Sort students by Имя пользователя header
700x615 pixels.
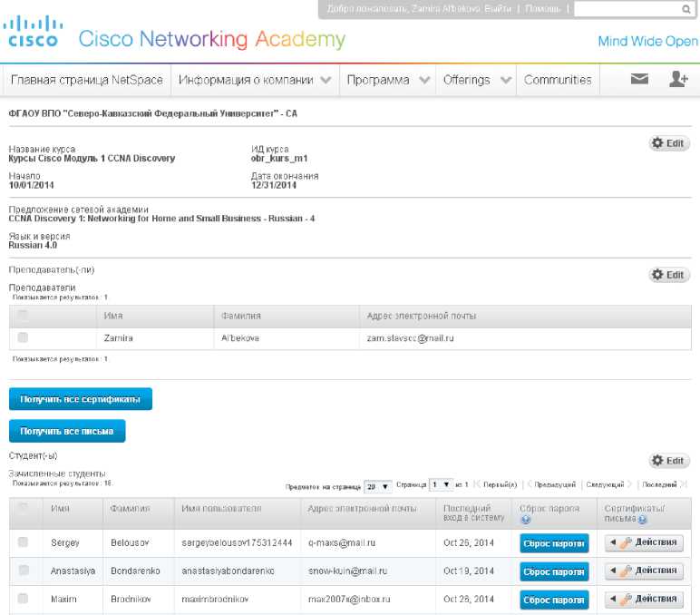pos(221,509)
